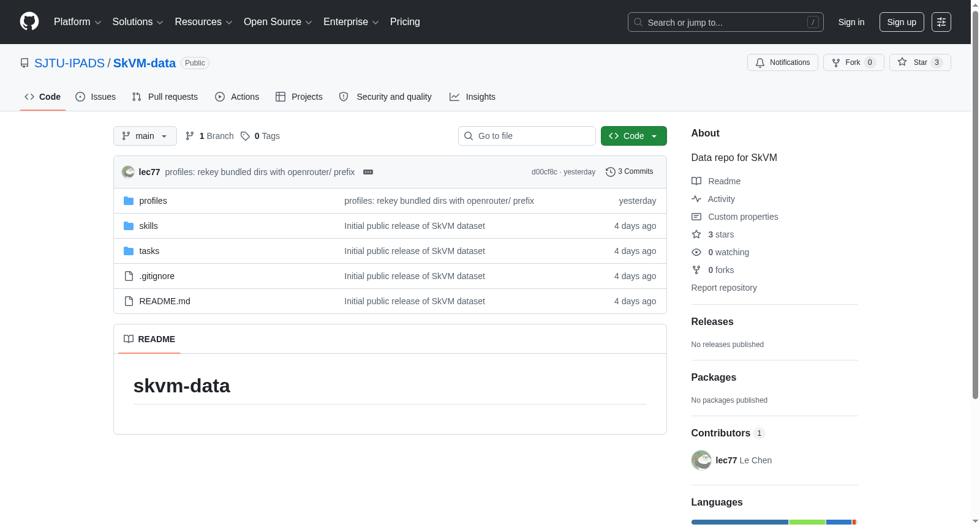Click the eye icon beside 0 watching
Screen dimensions: 980x527
pos(696,252)
